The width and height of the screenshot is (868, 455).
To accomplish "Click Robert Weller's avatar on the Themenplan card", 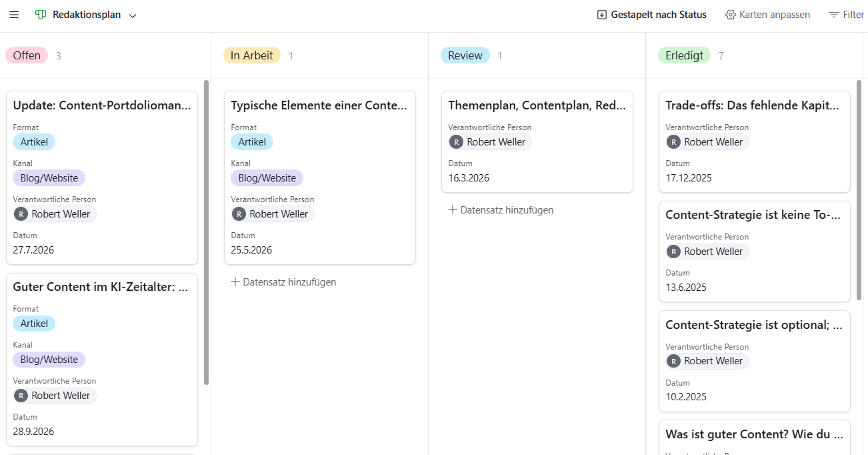I will [457, 141].
